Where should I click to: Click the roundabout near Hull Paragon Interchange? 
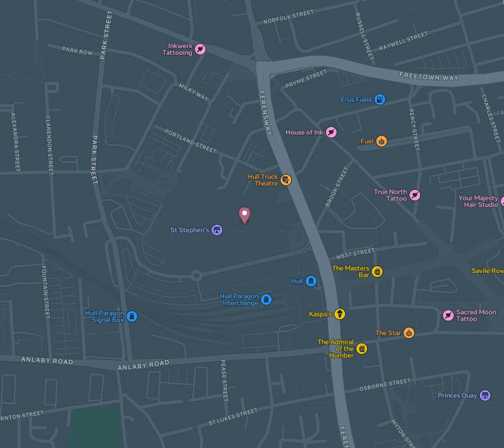(197, 276)
